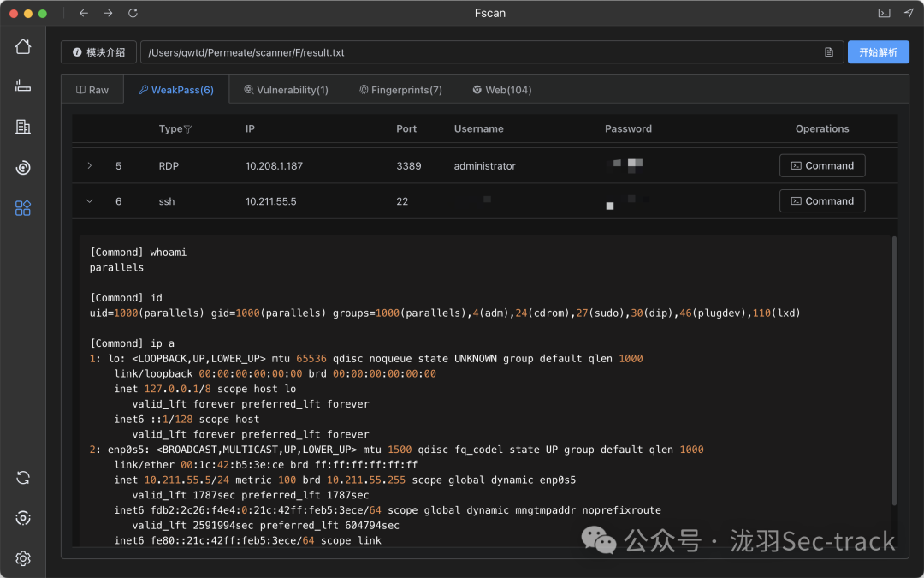924x578 pixels.
Task: Open the Fingerprints(7) tab
Action: pos(400,90)
